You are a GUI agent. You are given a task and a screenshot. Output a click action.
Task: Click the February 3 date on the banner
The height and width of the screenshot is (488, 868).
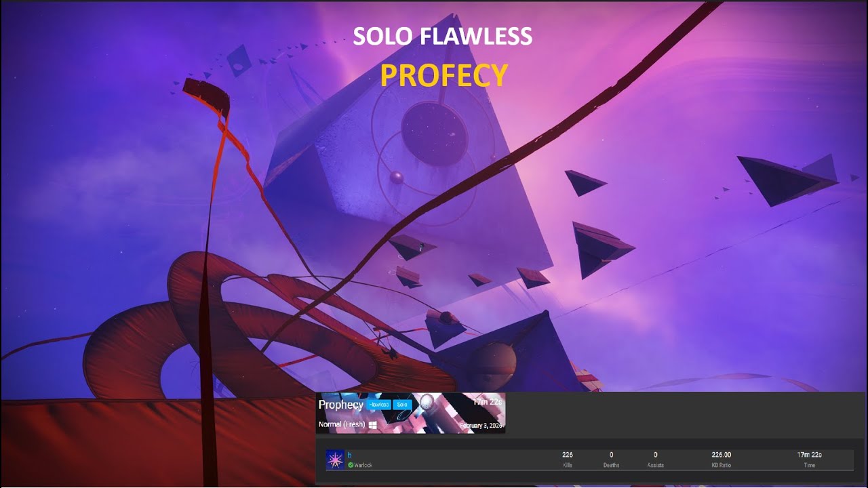click(x=481, y=426)
